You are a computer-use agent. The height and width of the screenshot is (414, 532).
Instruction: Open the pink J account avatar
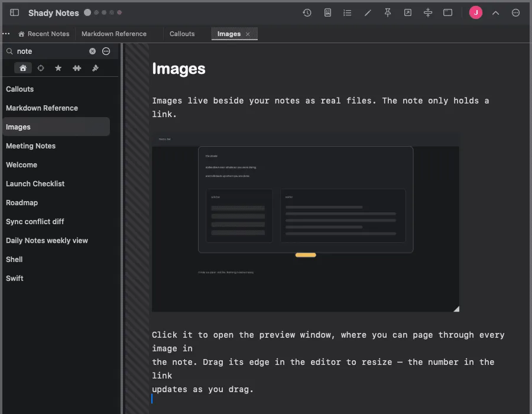(x=476, y=13)
